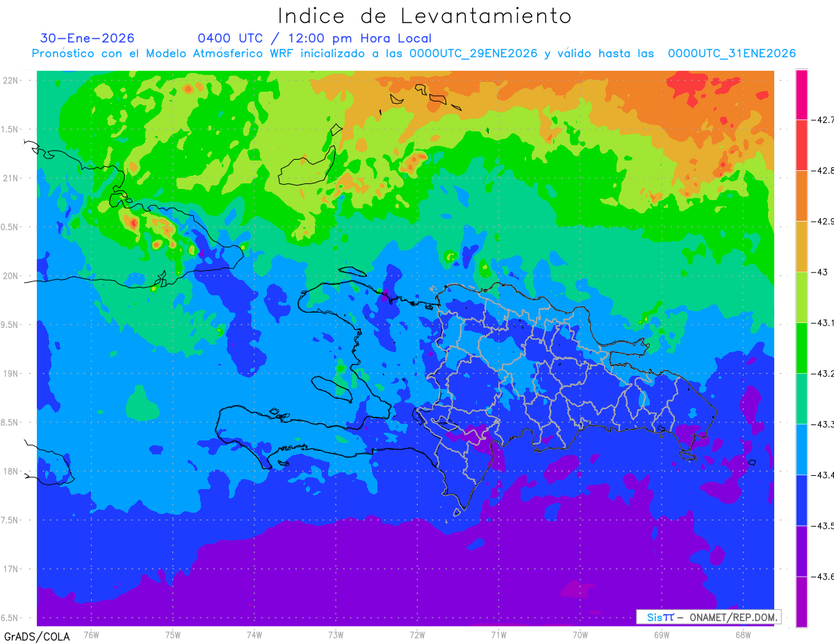
Task: Pick the lime swatch between -43 and -43.1
Action: 801,297
